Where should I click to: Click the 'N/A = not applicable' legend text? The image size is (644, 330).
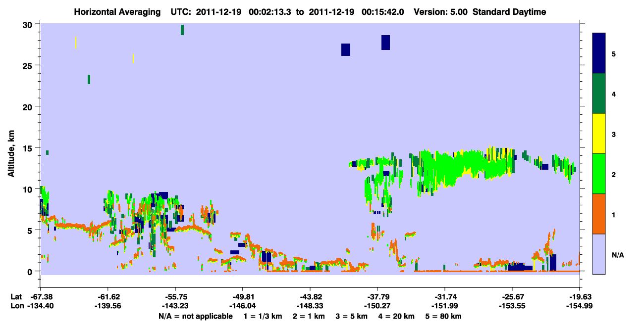(195, 316)
